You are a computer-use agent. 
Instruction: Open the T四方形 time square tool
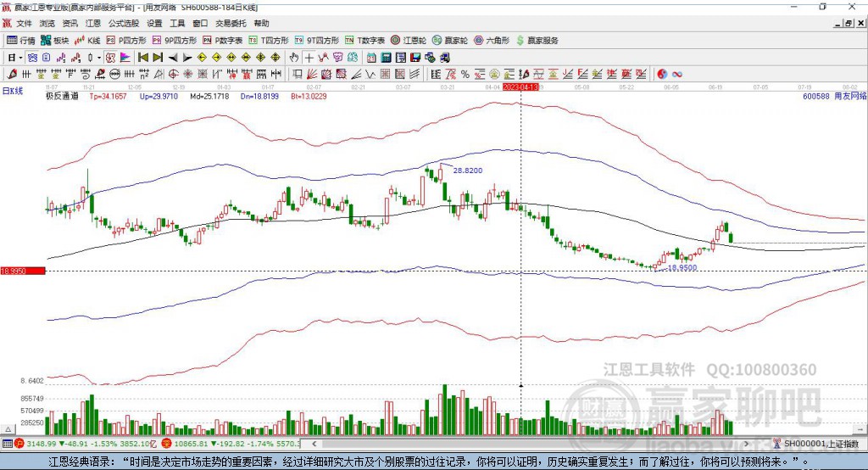[269, 41]
